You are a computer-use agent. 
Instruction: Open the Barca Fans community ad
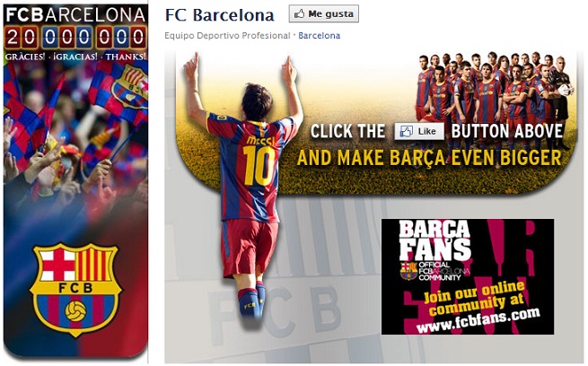click(468, 276)
